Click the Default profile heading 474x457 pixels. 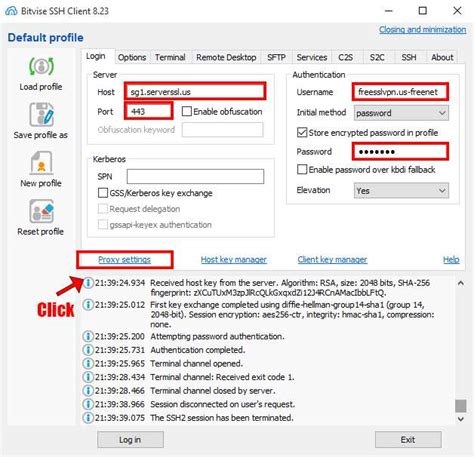[46, 38]
